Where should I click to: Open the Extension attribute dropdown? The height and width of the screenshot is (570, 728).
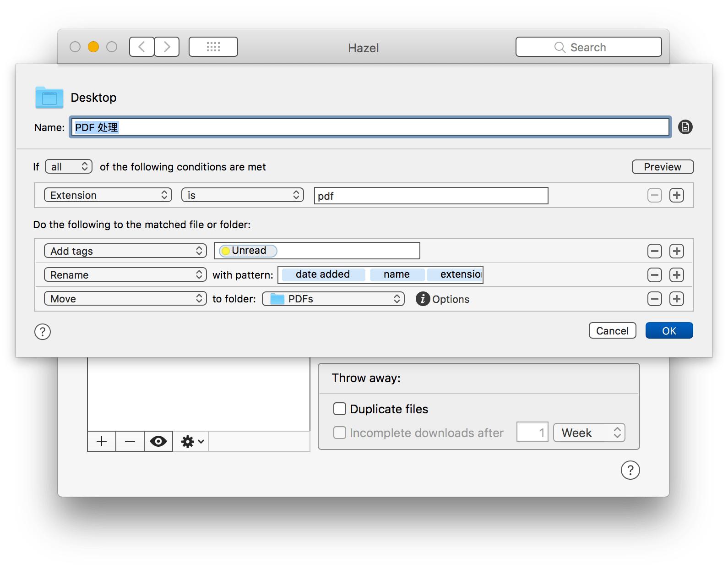108,195
